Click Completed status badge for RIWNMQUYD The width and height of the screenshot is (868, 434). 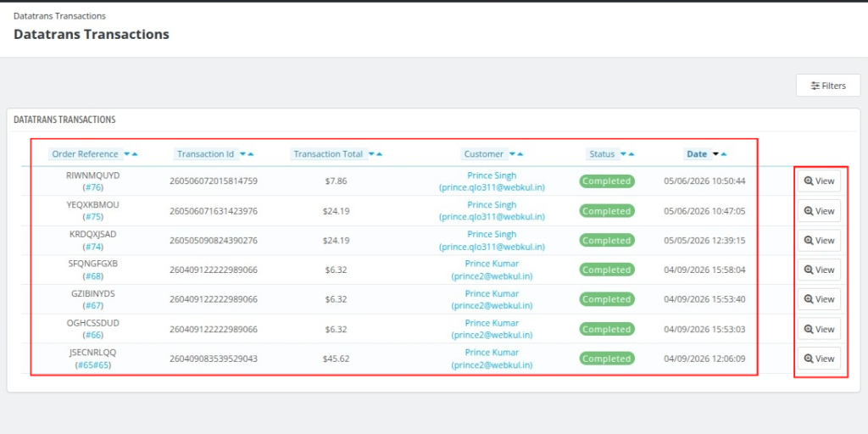607,181
